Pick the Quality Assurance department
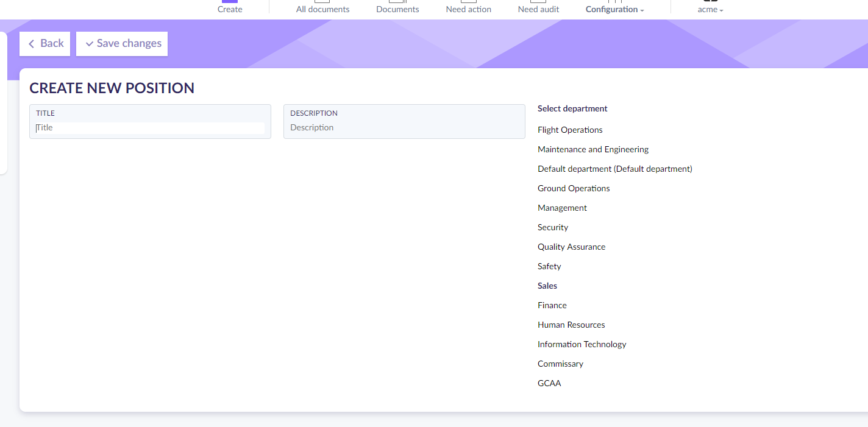 tap(571, 247)
